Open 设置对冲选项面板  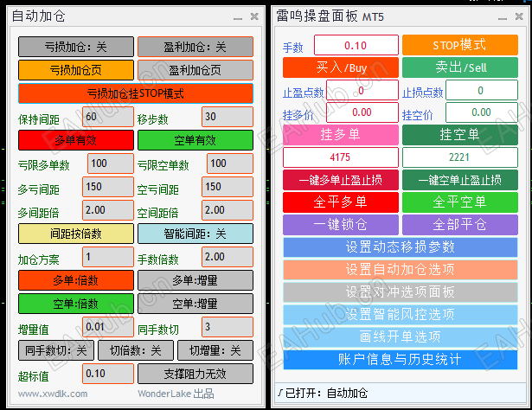(401, 292)
